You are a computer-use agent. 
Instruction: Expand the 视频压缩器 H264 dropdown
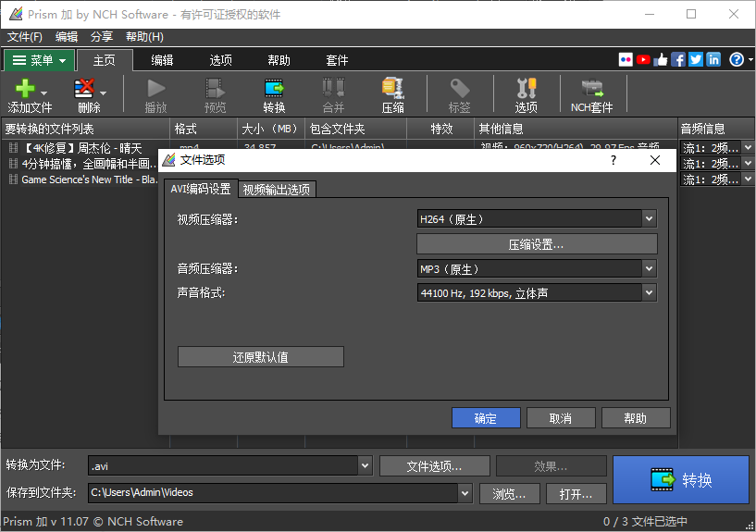click(x=649, y=218)
